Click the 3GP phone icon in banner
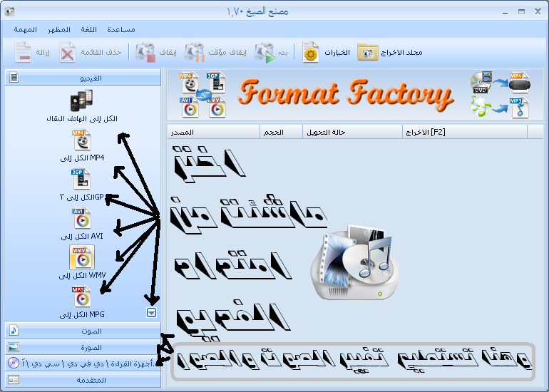The image size is (549, 392). (215, 83)
